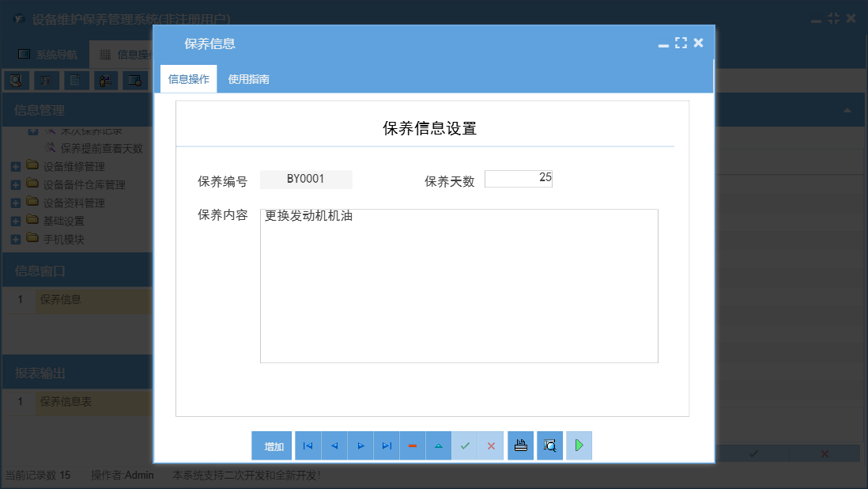Run report using green play arrow icon
Image resolution: width=868 pixels, height=489 pixels.
click(579, 445)
